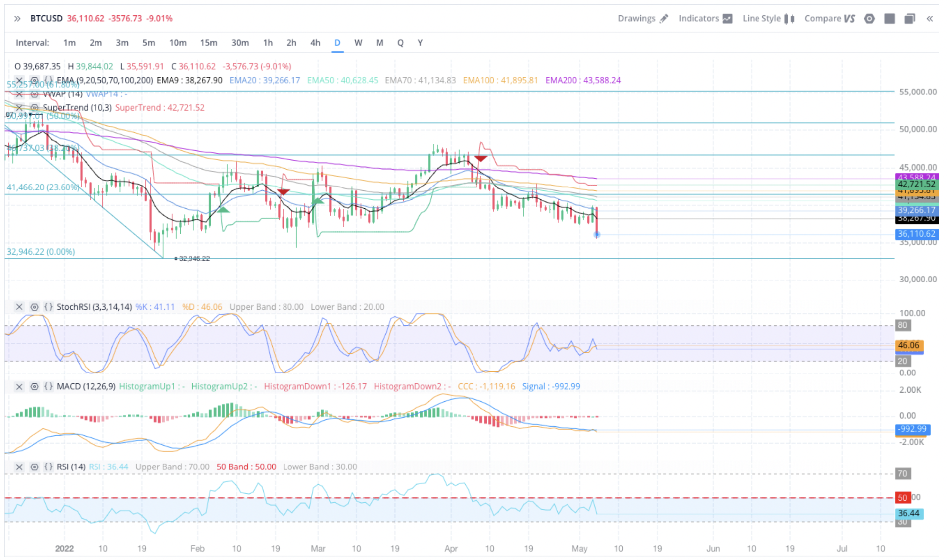The width and height of the screenshot is (947, 560).
Task: Click the Drawings label
Action: (636, 19)
